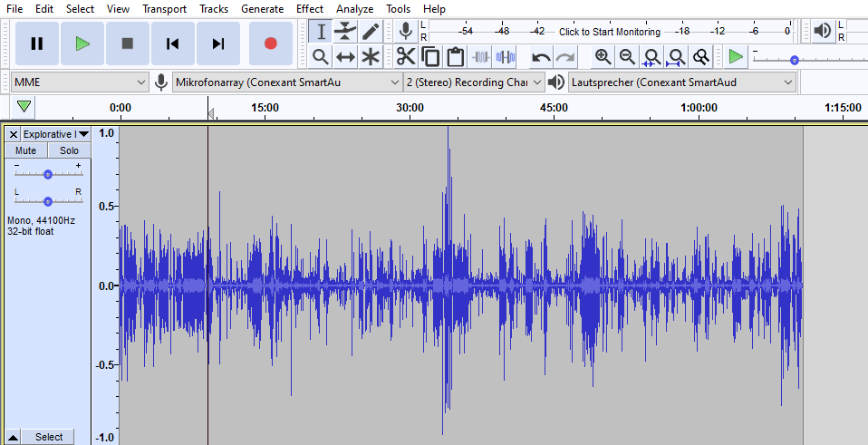Open the MME audio host dropdown
This screenshot has width=868, height=445.
tap(80, 82)
